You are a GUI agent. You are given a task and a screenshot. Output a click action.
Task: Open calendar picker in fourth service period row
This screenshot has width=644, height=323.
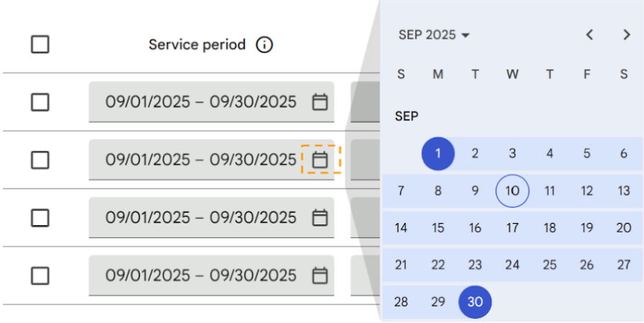[x=320, y=276]
